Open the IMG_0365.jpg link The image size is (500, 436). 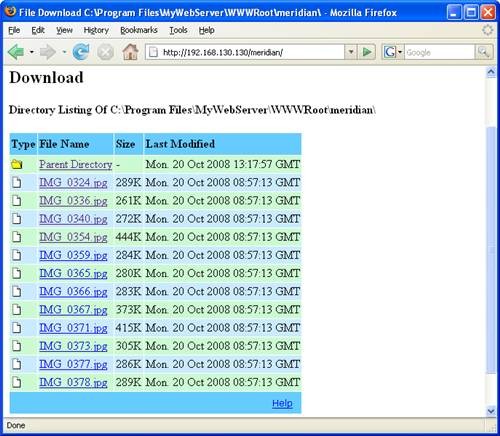coord(73,273)
